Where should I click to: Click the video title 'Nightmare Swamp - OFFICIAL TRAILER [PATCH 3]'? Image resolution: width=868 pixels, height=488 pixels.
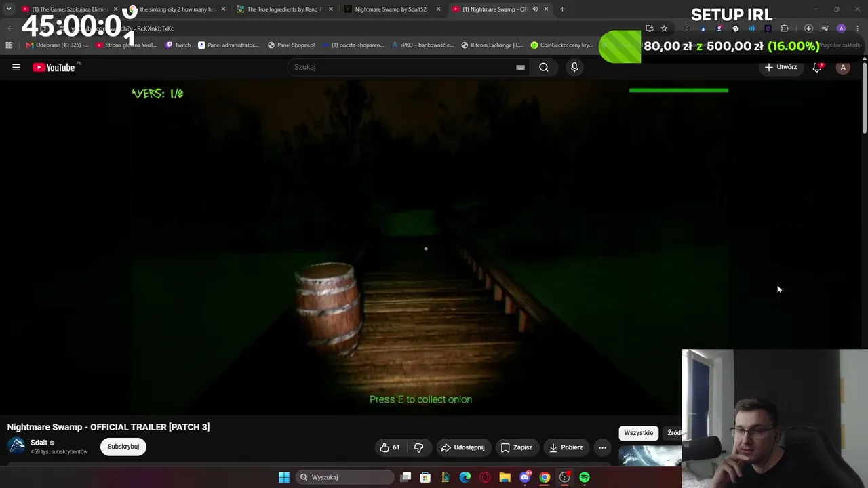pos(108,427)
